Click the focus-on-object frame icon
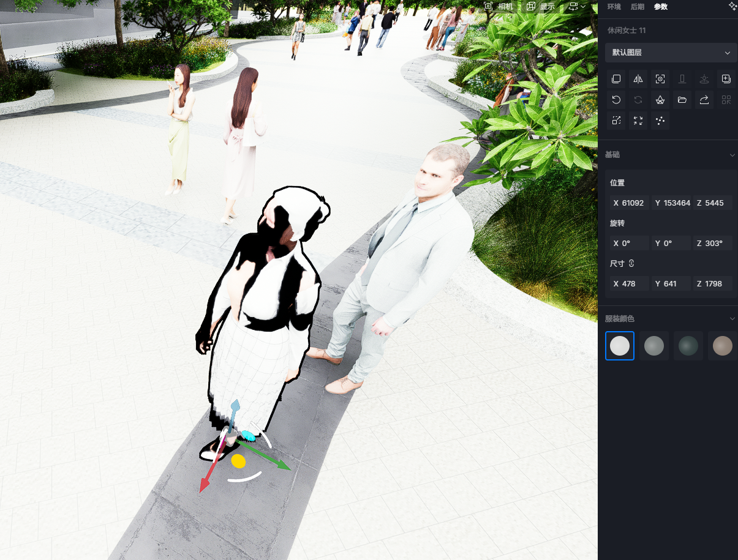 pyautogui.click(x=660, y=79)
